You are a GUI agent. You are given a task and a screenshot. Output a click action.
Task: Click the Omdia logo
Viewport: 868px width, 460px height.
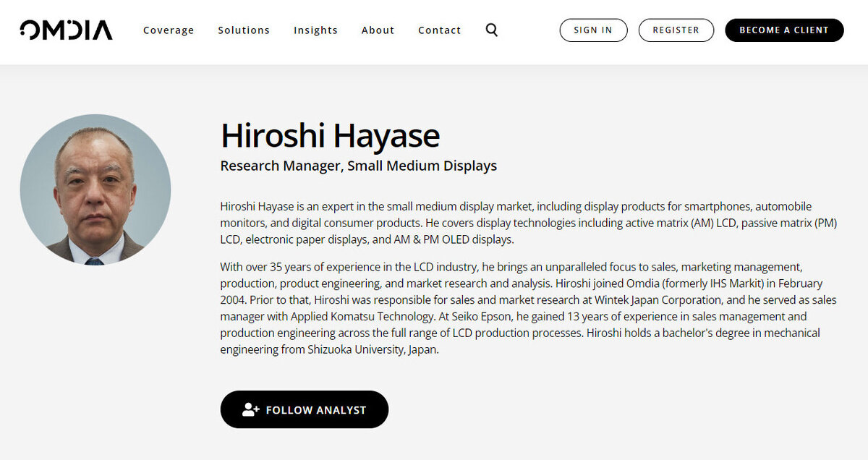click(x=66, y=30)
